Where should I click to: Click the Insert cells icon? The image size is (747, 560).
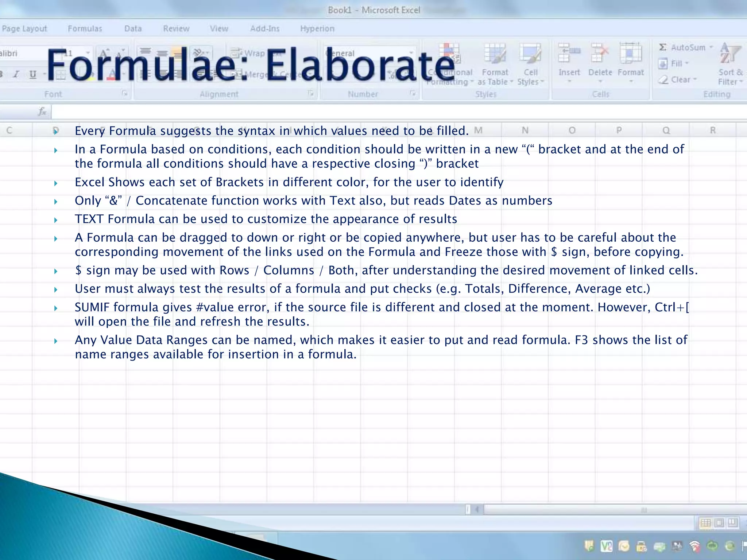[x=569, y=53]
